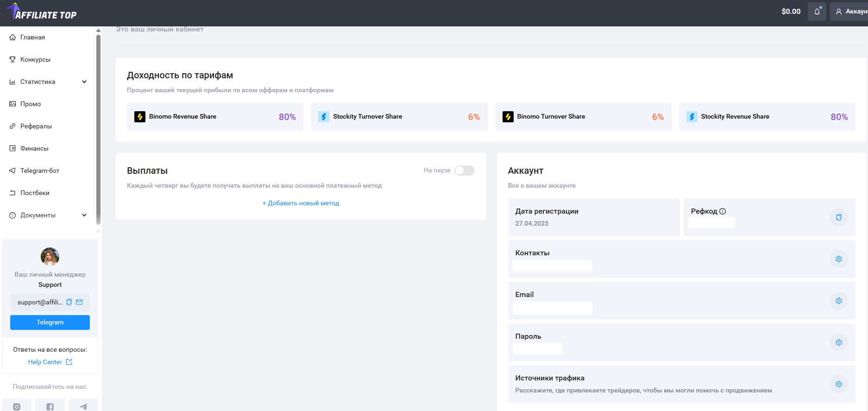Click the Binomo Revenue Share logo icon
This screenshot has height=411, width=868.
(140, 117)
